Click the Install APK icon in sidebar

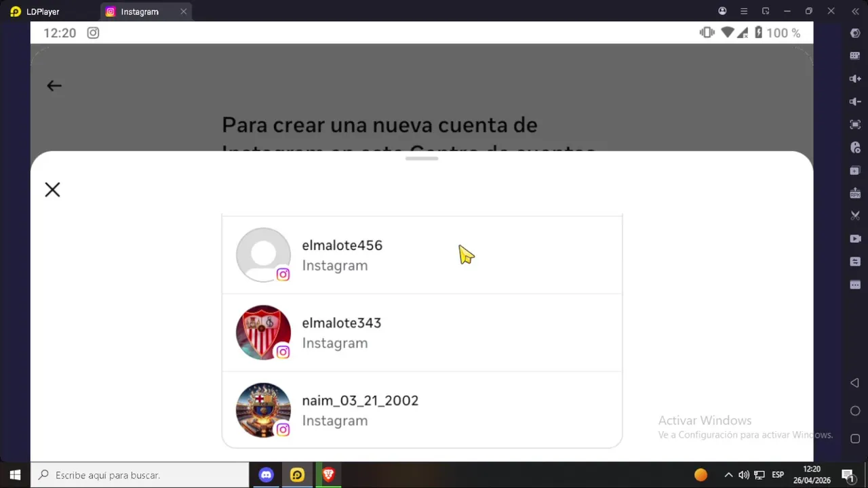pos(855,193)
